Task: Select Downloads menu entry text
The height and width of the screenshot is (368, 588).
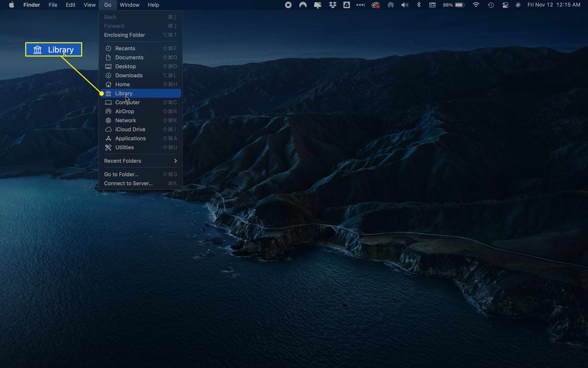Action: tap(129, 75)
